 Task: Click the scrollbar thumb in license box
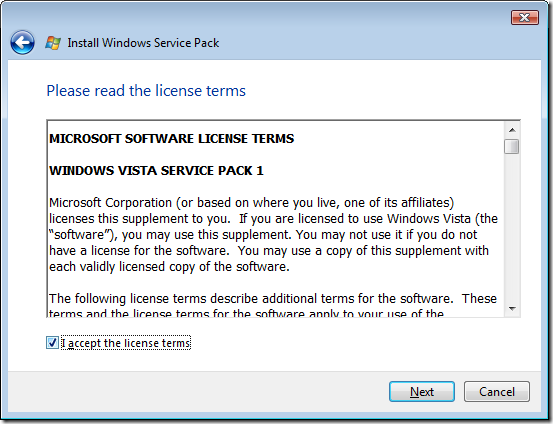[x=511, y=147]
